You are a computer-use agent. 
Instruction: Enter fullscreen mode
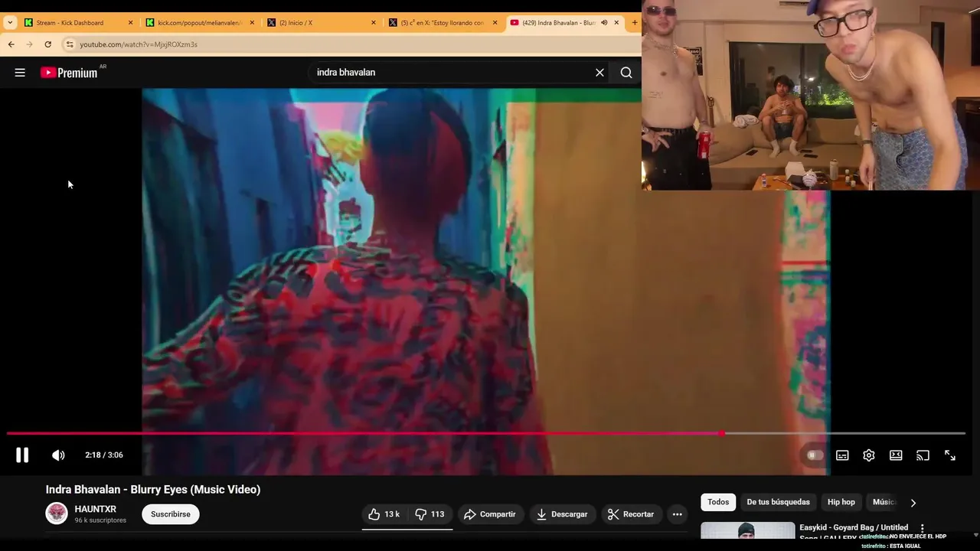point(950,455)
